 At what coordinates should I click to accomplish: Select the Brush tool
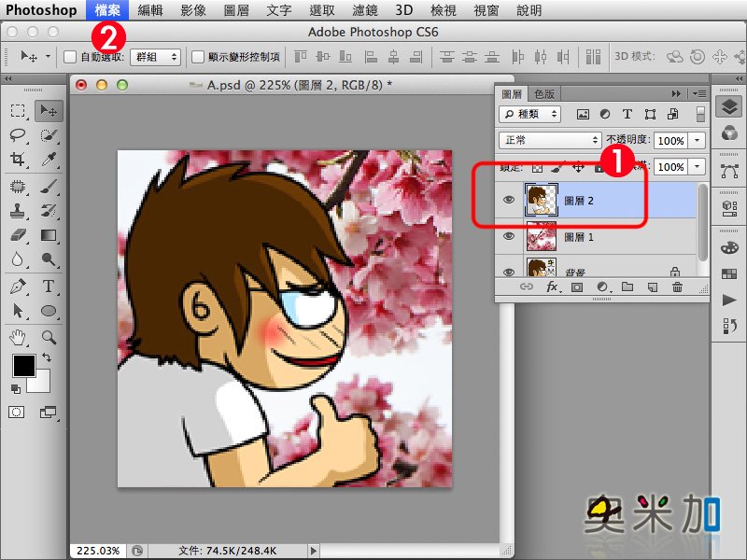click(x=49, y=186)
